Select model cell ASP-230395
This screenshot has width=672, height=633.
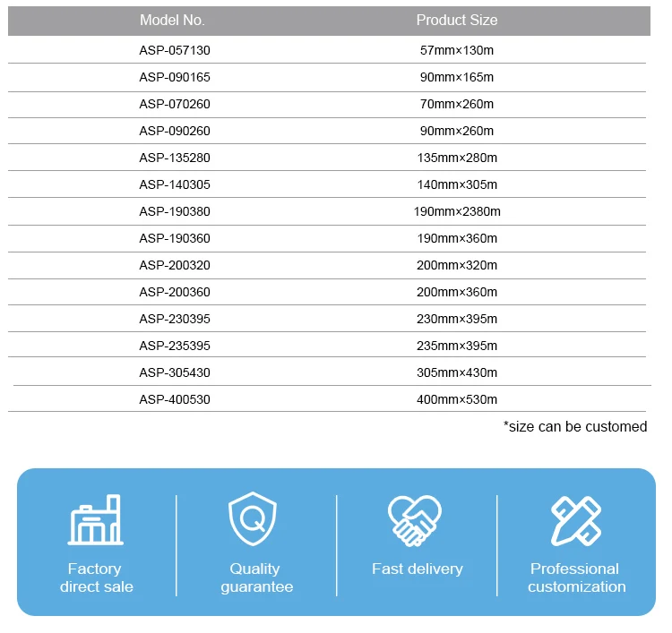175,319
